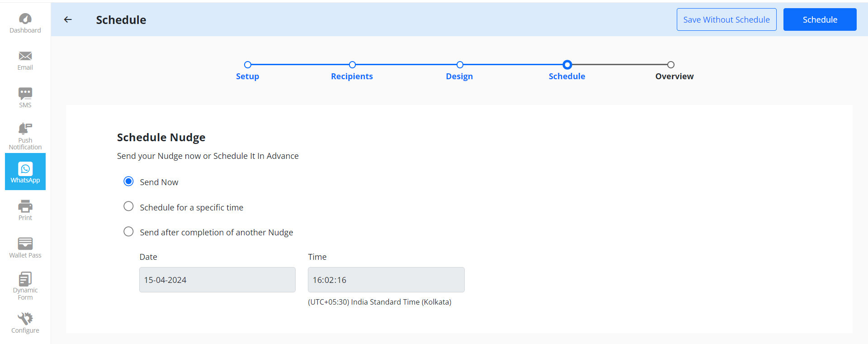868x344 pixels.
Task: Click the Time field showing 16:02:16
Action: (386, 280)
